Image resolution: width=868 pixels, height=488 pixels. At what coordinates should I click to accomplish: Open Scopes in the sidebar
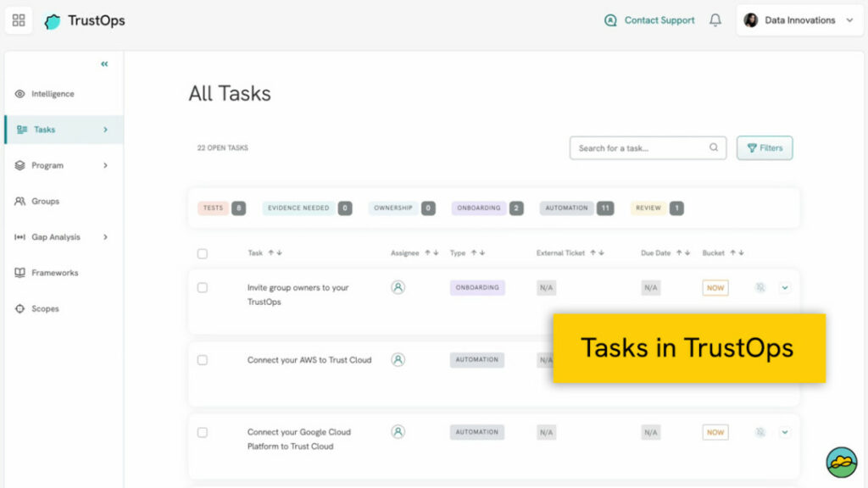[45, 308]
